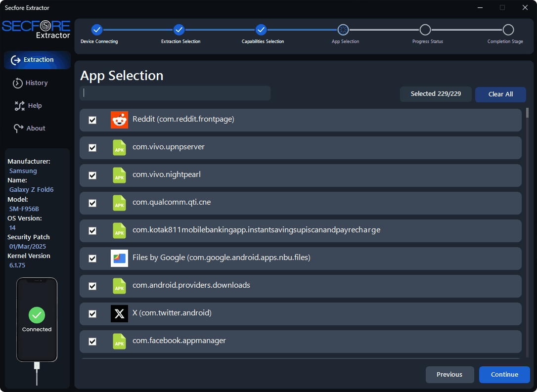The image size is (537, 392).
Task: Click the Reddit app icon
Action: coord(119,120)
